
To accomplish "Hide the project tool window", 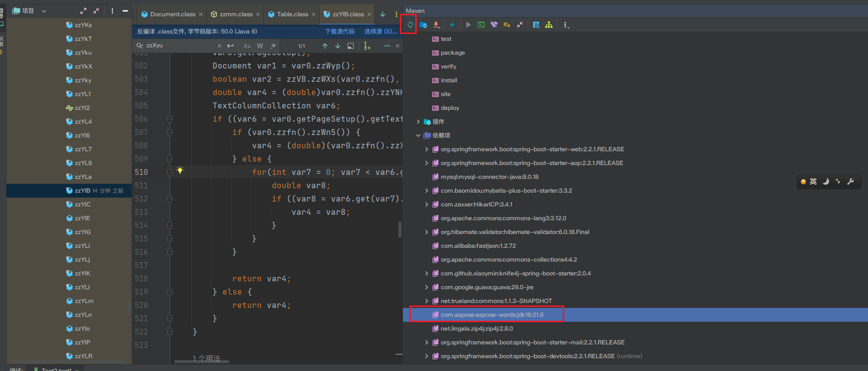I will coord(125,10).
